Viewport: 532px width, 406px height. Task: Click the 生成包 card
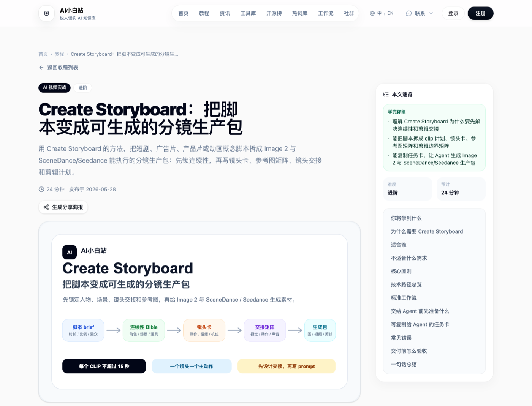320,330
